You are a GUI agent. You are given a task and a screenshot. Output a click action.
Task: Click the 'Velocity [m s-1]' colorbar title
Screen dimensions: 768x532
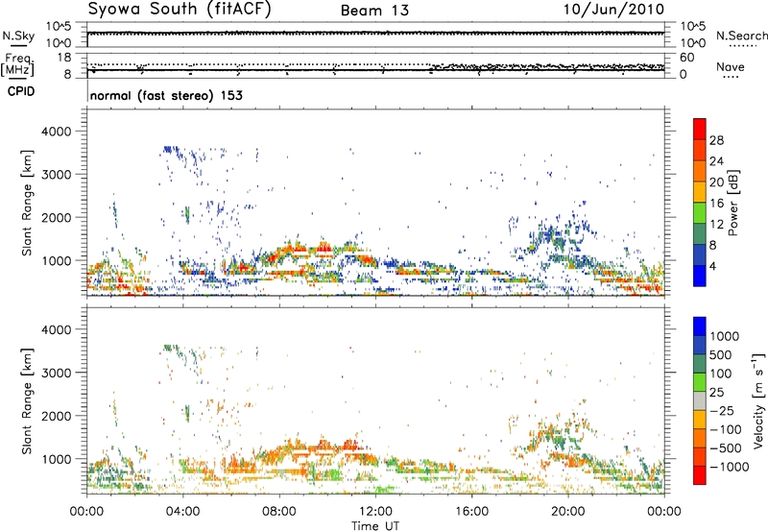pos(758,400)
